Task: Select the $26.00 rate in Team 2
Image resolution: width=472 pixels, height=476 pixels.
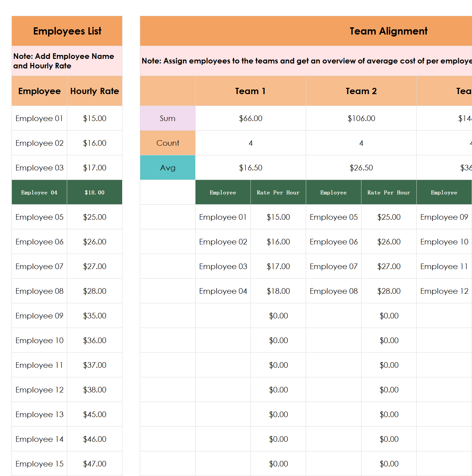Action: (389, 242)
